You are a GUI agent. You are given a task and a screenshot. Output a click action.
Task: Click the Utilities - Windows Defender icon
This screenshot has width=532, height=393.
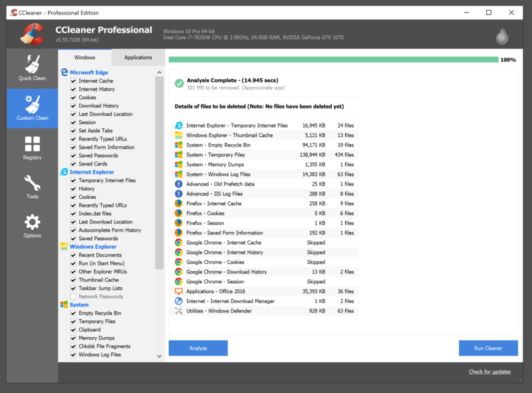178,311
